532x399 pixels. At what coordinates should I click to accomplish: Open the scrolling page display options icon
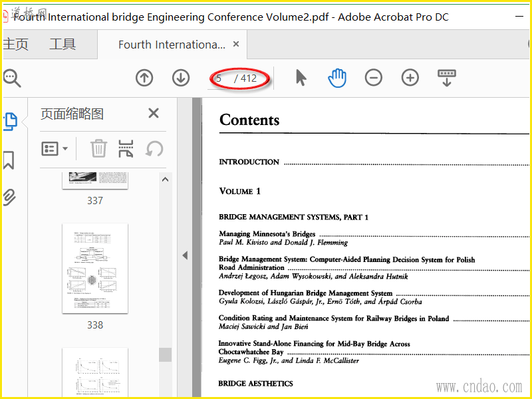pyautogui.click(x=446, y=78)
